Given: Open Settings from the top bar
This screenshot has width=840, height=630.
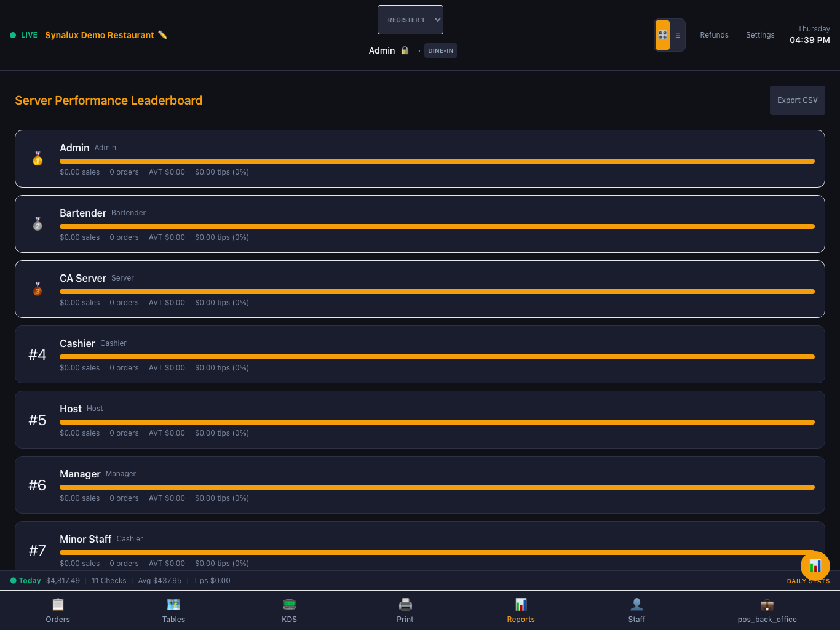Looking at the screenshot, I should tap(760, 35).
